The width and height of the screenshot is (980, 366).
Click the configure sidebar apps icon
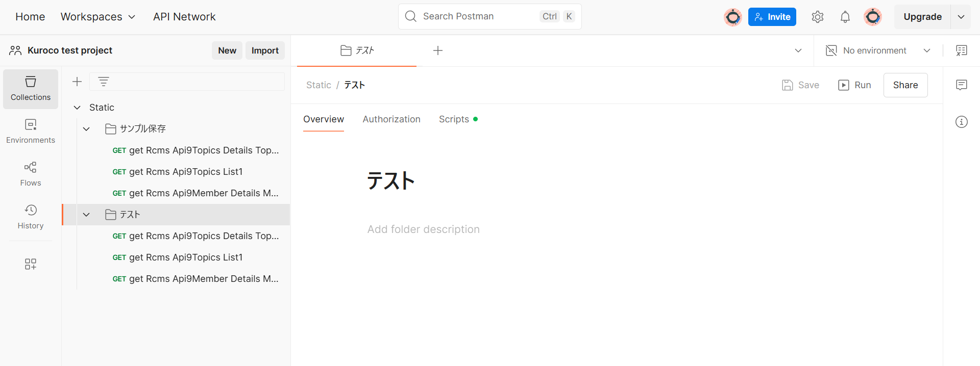pyautogui.click(x=31, y=264)
